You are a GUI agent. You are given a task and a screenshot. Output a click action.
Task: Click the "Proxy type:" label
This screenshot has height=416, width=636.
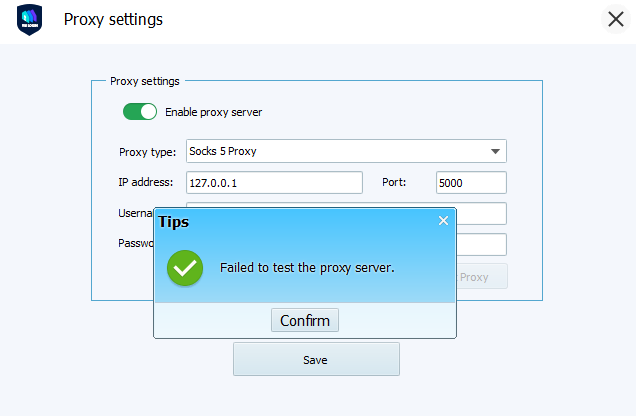pyautogui.click(x=147, y=152)
